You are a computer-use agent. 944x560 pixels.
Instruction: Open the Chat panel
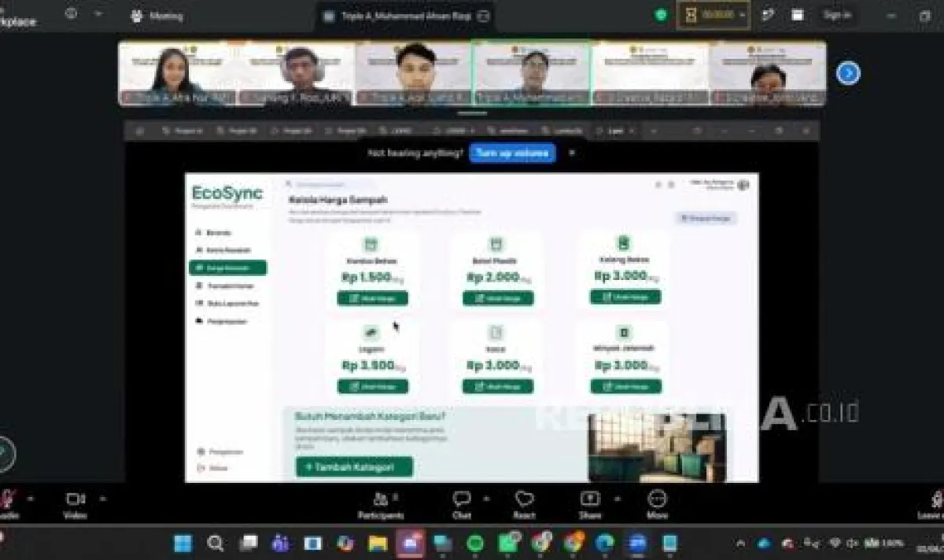coord(462,504)
